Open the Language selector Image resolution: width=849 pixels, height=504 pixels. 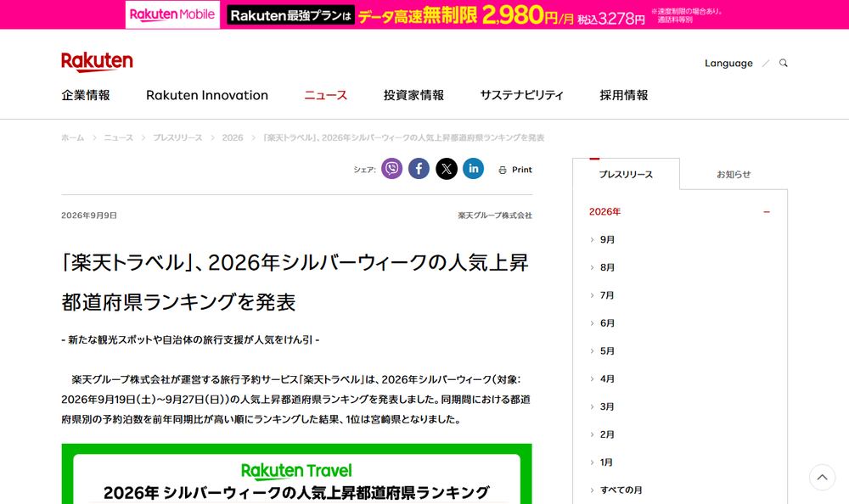click(728, 63)
